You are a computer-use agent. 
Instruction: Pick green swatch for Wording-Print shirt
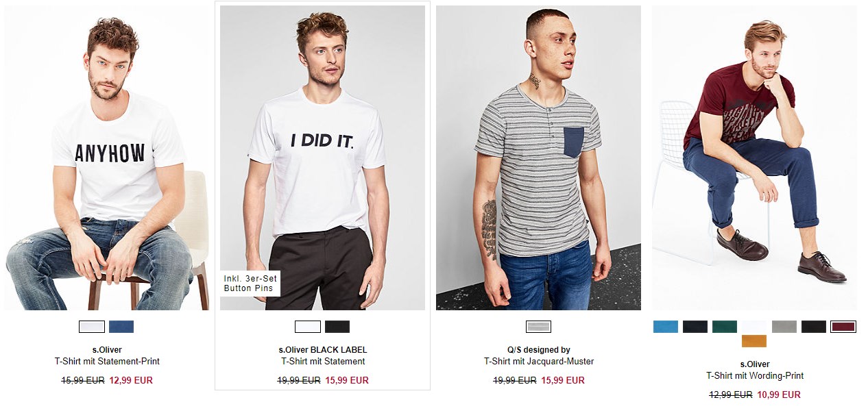coord(725,327)
